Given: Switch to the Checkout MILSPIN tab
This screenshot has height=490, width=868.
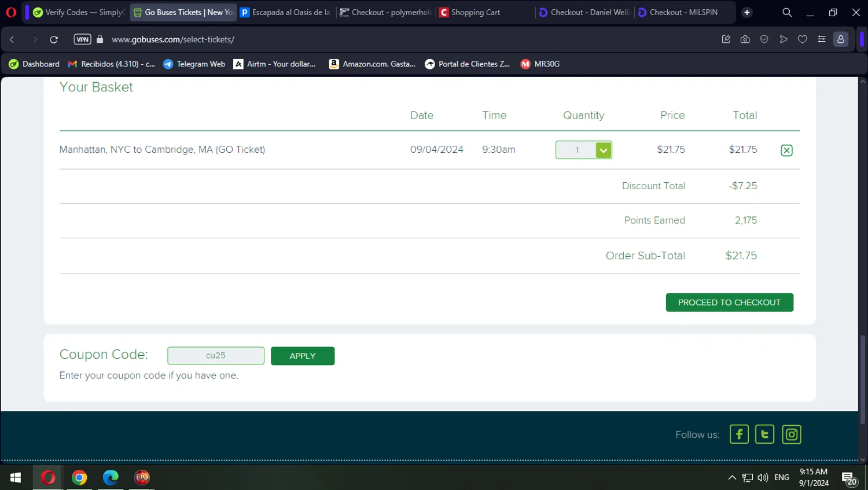Looking at the screenshot, I should pos(684,12).
